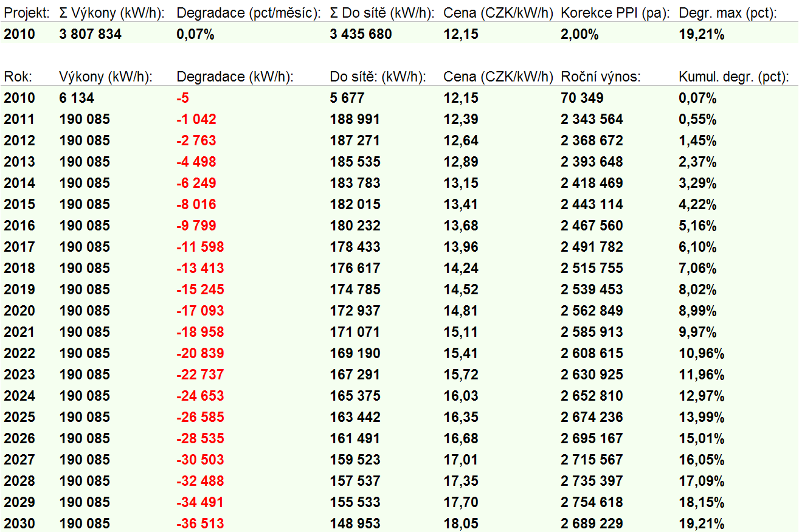
Task: Click the annual revenue 70 349
Action: [582, 98]
